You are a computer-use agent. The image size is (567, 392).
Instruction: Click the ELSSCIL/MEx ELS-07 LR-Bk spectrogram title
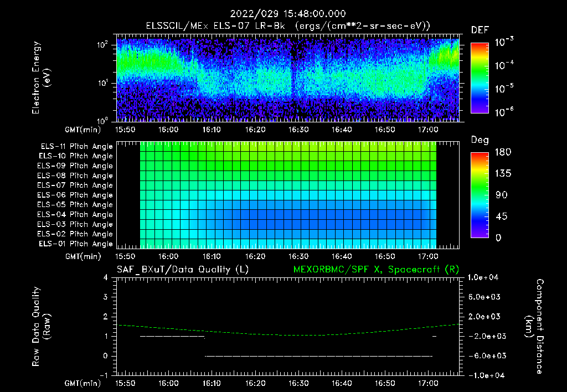click(x=288, y=26)
